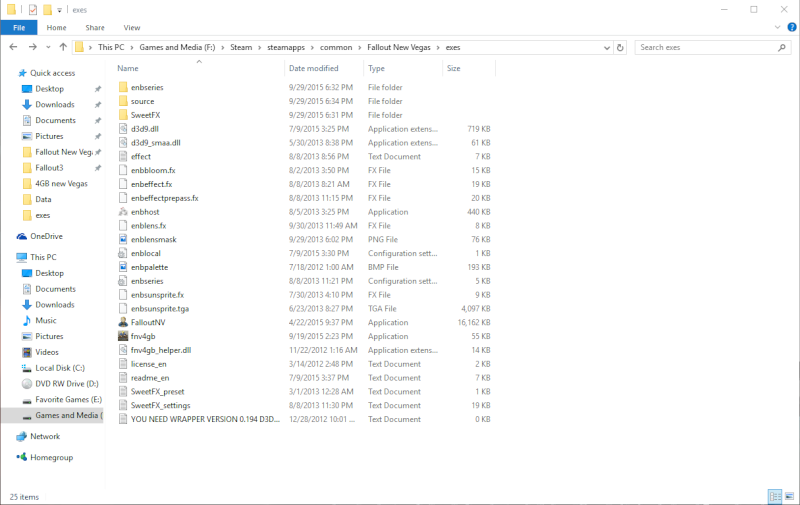Screen dimensions: 800x505
Task: Open Fallout3 pinned folder
Action: 49,168
